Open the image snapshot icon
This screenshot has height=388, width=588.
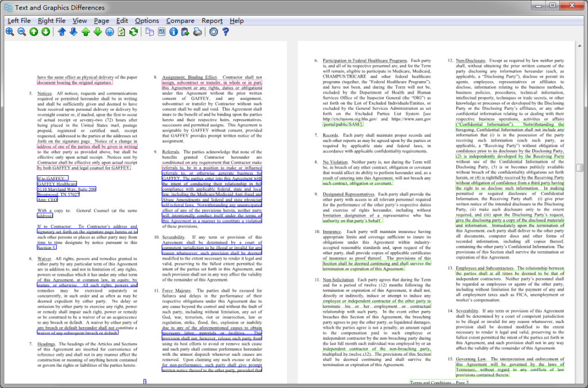[x=161, y=32]
